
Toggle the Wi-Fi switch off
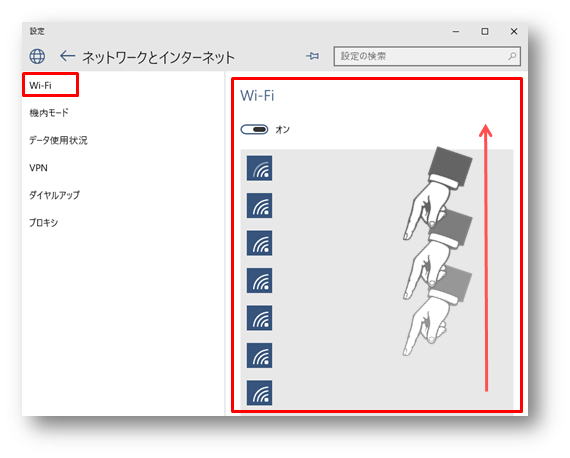tap(254, 129)
